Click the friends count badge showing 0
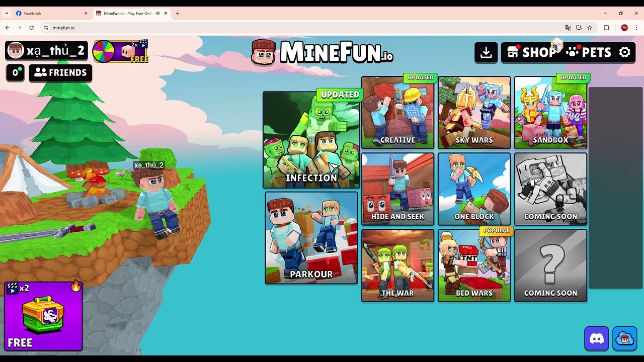 tap(15, 73)
